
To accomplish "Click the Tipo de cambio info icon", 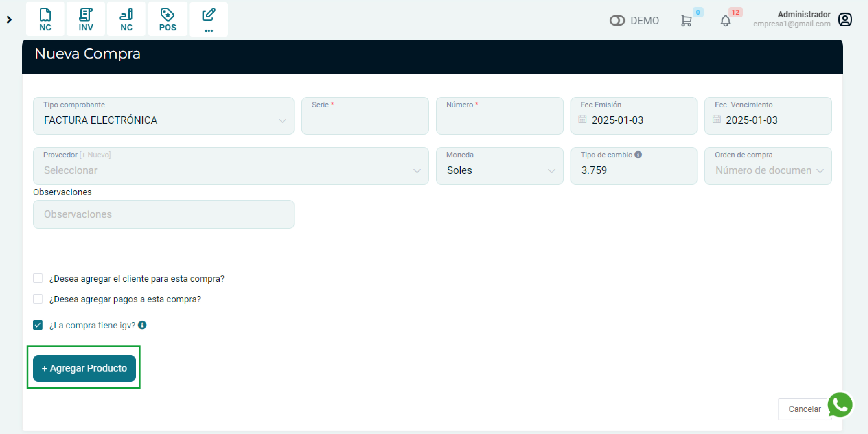I will (x=638, y=154).
